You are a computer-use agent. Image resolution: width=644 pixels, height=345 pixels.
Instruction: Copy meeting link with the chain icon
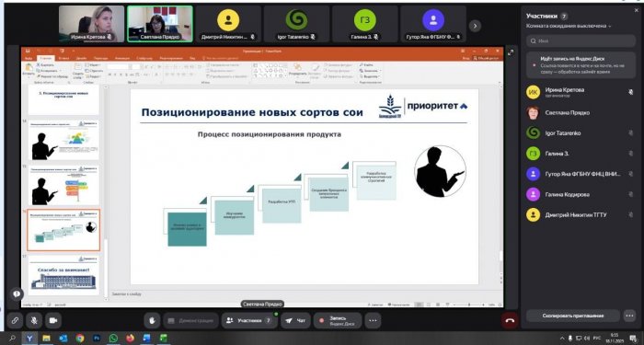(15, 321)
